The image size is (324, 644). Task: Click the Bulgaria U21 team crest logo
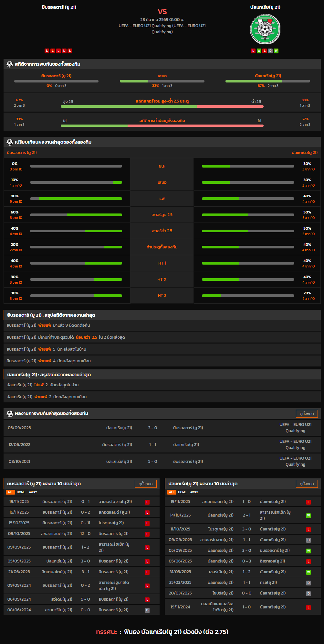pos(265,29)
